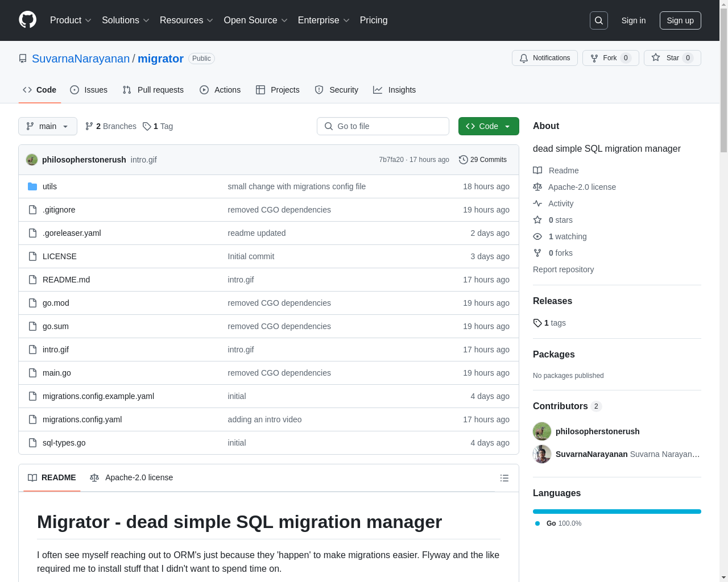Viewport: 728px width, 582px height.
Task: Click the Go to file input
Action: 383,126
